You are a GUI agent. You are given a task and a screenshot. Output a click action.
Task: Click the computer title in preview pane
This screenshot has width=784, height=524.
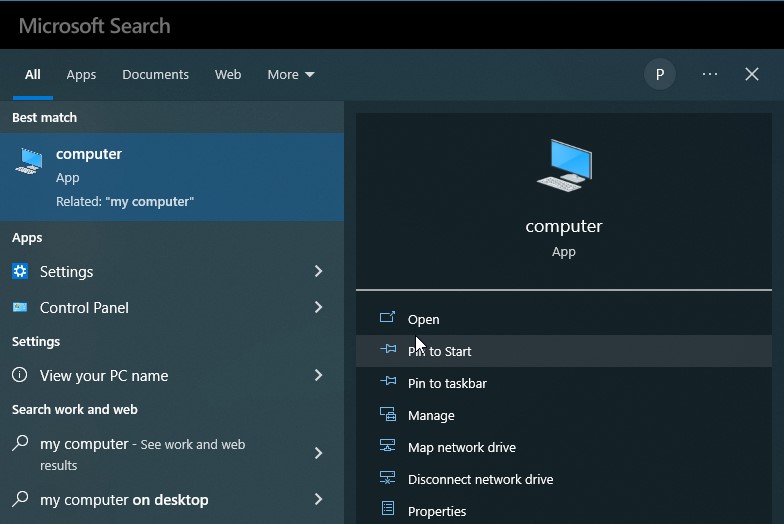564,226
